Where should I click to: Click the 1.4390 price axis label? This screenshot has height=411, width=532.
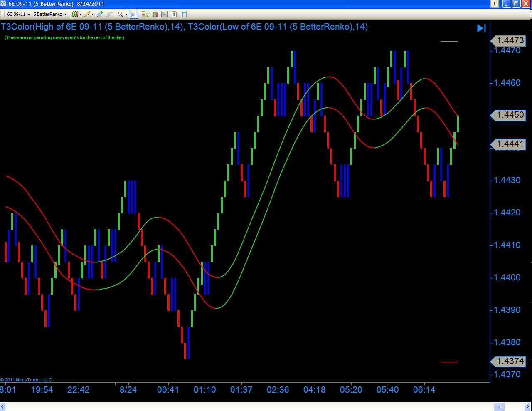pos(507,310)
